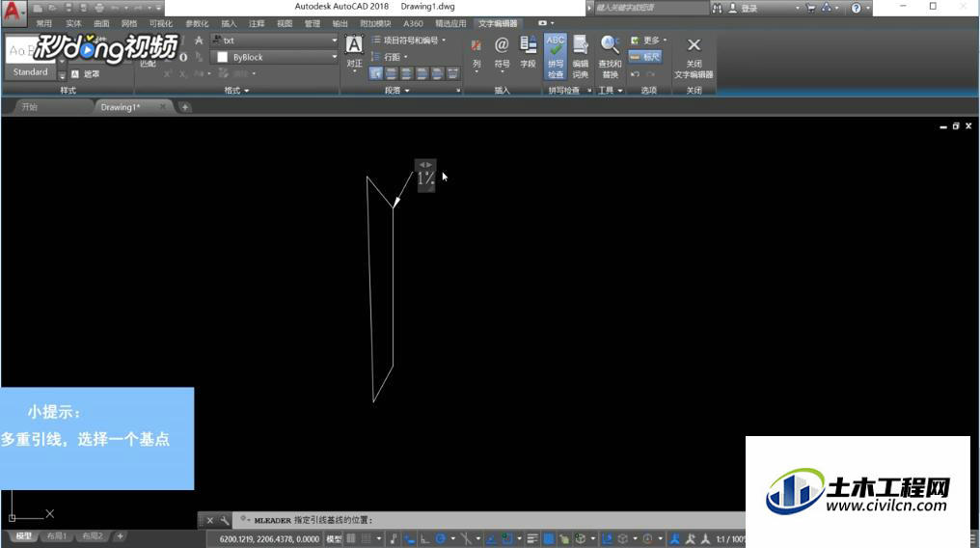Viewport: 980px width, 548px height.
Task: Open Find and Replace (查找和替换)
Action: tap(610, 57)
